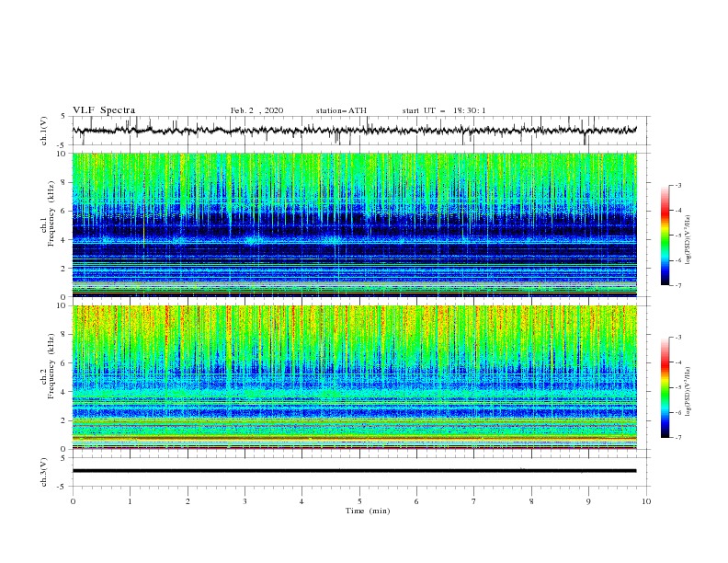Click the ch.2 colorbar "log(PSD)(V²/Hz)" label
The width and height of the screenshot is (728, 563).
tap(688, 392)
